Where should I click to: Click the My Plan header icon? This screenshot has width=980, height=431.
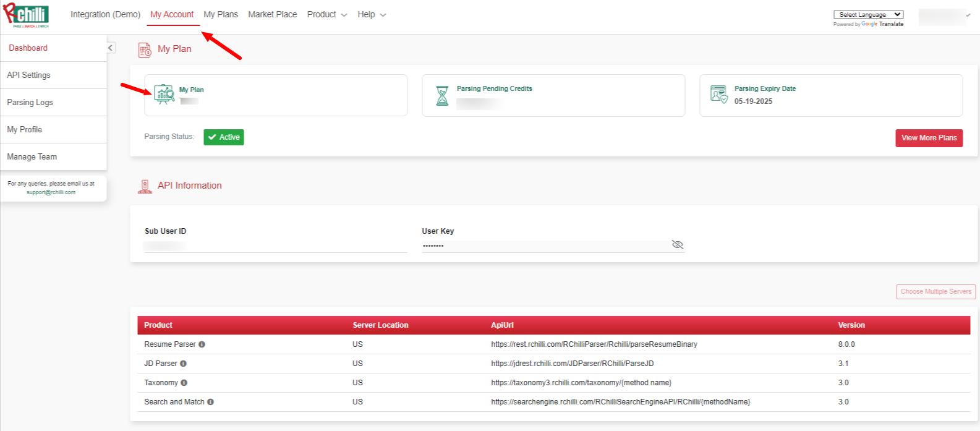pos(145,50)
